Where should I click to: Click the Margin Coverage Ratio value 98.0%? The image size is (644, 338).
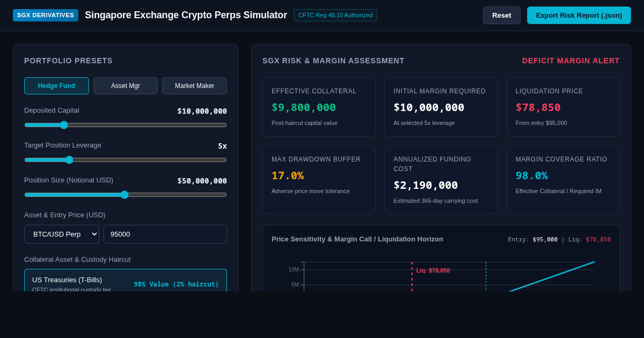click(532, 175)
